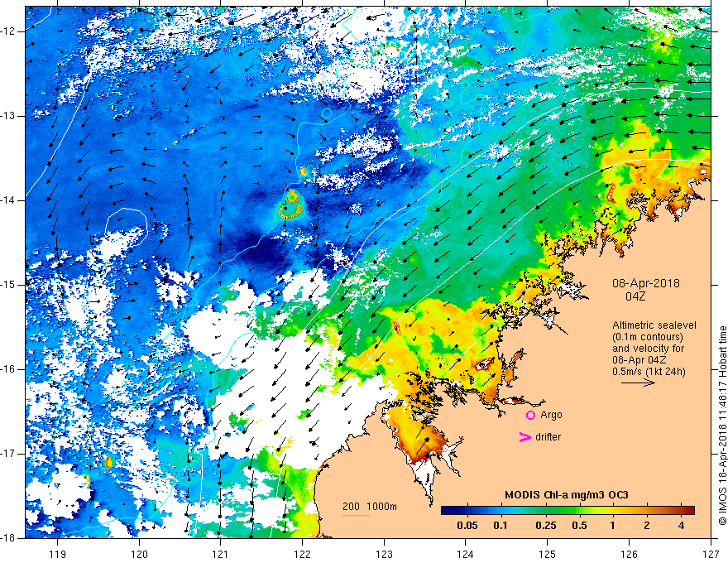Click the longitude axis label '125'
This screenshot has height=563, width=728.
pos(548,554)
